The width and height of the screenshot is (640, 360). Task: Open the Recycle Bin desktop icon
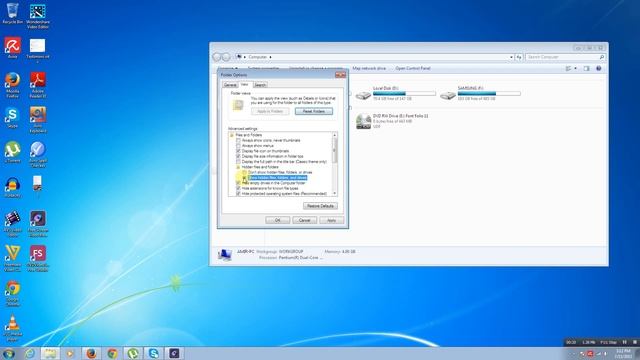[13, 13]
